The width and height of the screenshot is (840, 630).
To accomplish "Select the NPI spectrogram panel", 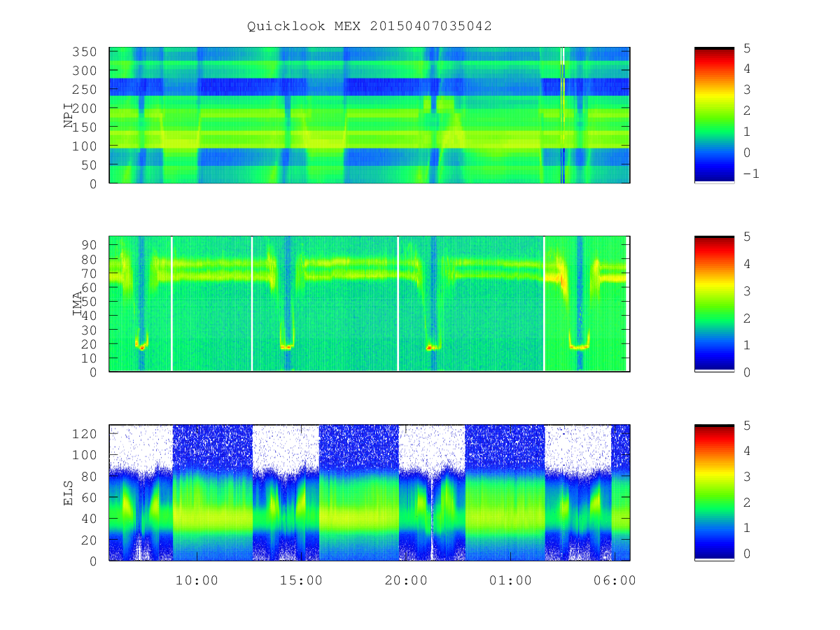I will pyautogui.click(x=370, y=115).
